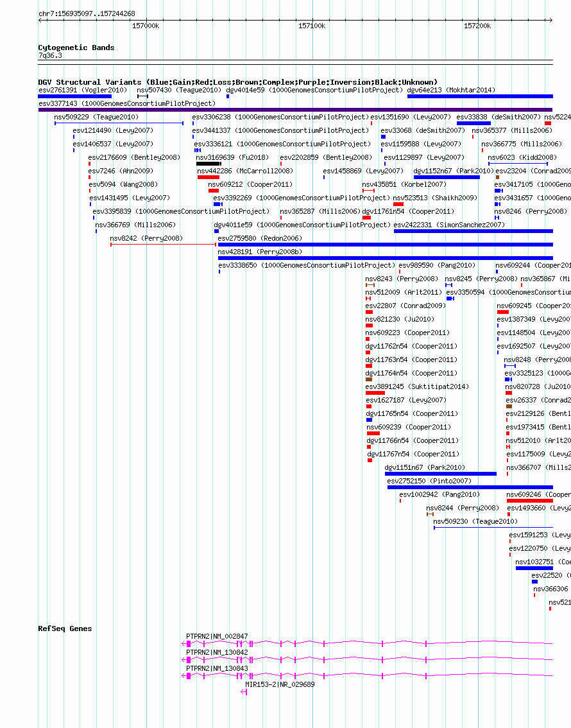
Task: Click esv5094 (Wang2008) label
Action: click(123, 184)
